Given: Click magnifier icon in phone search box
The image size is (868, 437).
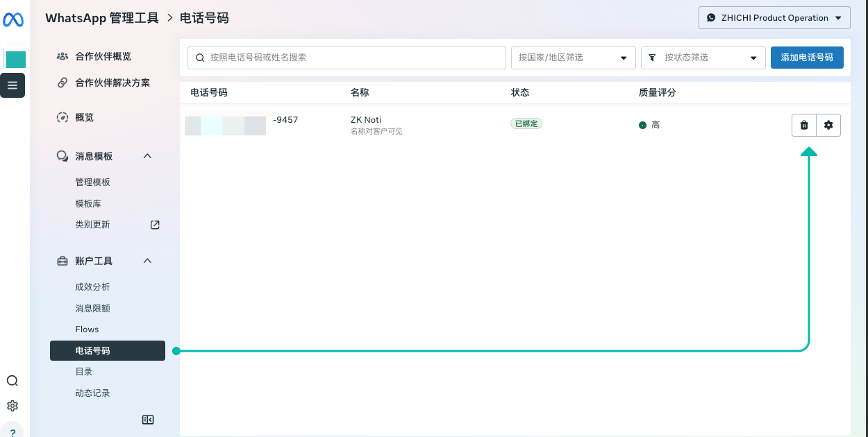Looking at the screenshot, I should pos(201,58).
